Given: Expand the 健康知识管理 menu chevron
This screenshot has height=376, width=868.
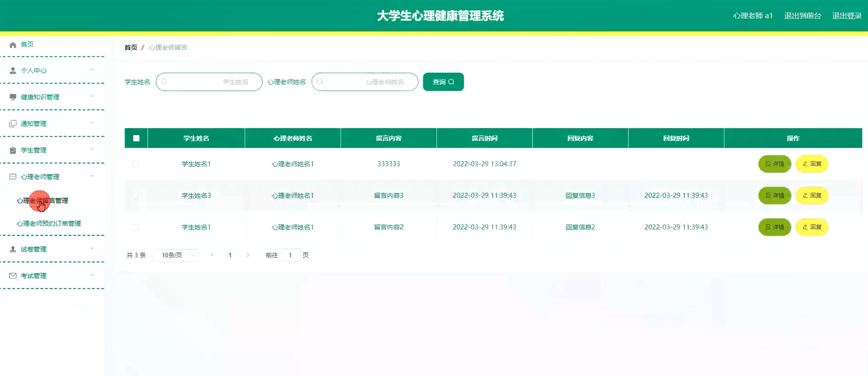Looking at the screenshot, I should point(92,96).
